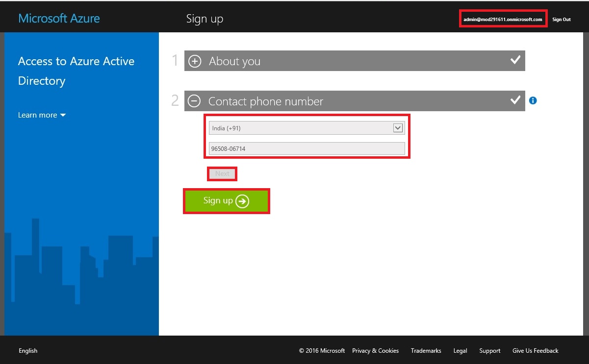Click the checkmark on Contact phone number bar
The image size is (589, 364).
(515, 100)
